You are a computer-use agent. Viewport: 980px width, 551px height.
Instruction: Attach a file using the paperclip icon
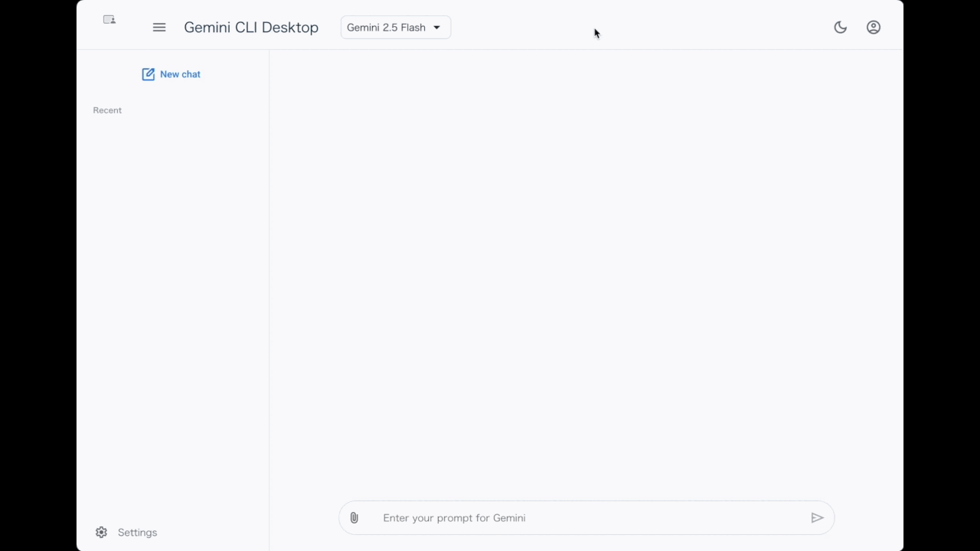click(354, 518)
